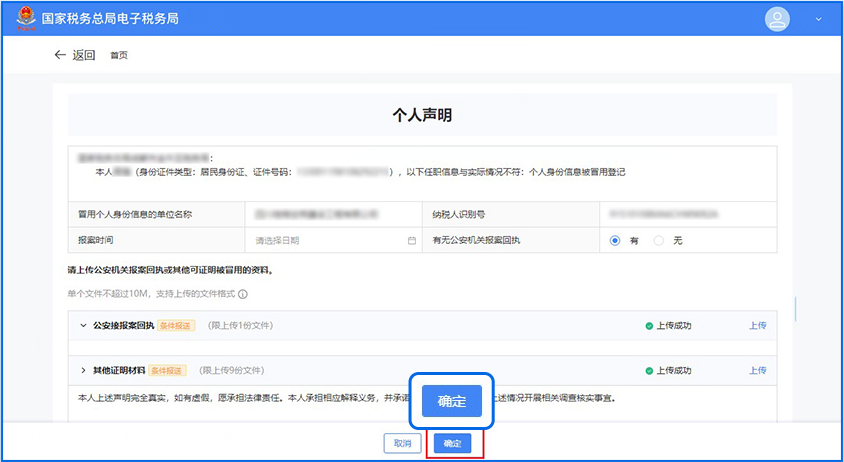Collapse the 公安接报案回执 section

pos(83,326)
